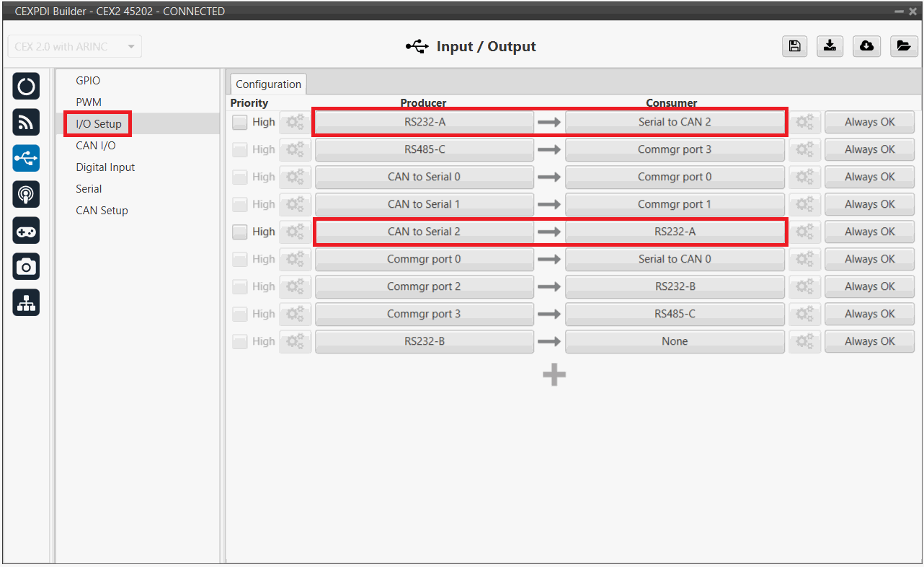Click the save configuration floppy disk icon
The image size is (924, 567).
(794, 46)
